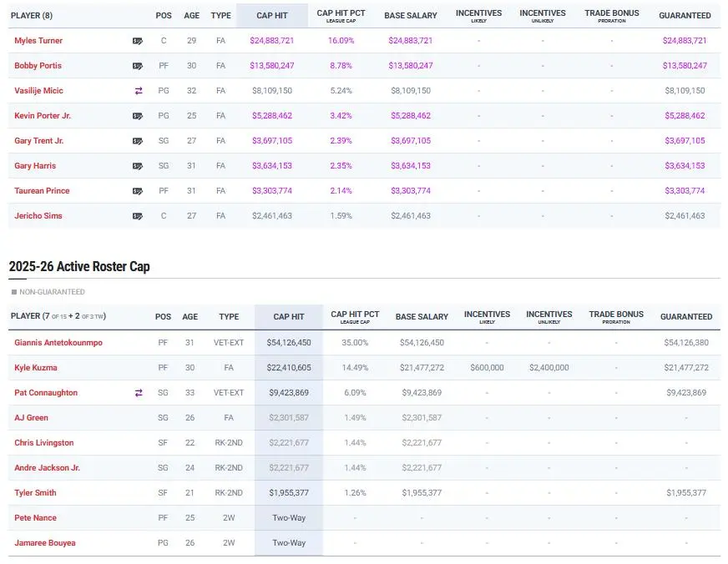Viewport: 728px width, 564px height.
Task: Open Tyler Smith player link
Action: tap(35, 493)
